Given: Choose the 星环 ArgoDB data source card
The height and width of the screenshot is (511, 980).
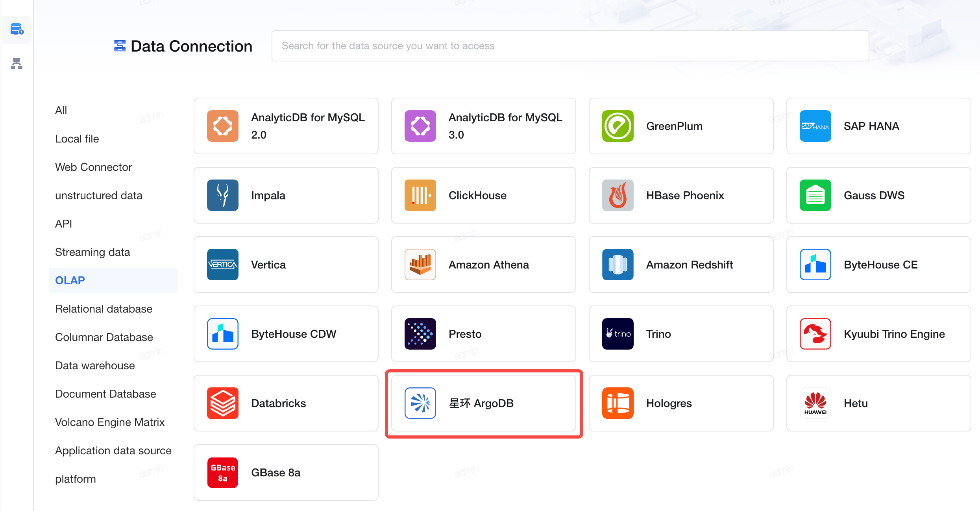Looking at the screenshot, I should point(483,403).
